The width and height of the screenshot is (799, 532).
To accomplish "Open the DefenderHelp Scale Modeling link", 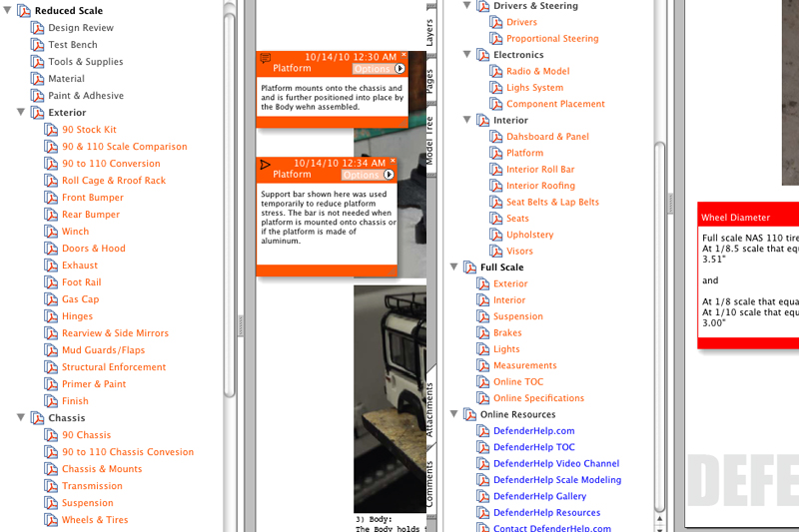I will point(557,479).
